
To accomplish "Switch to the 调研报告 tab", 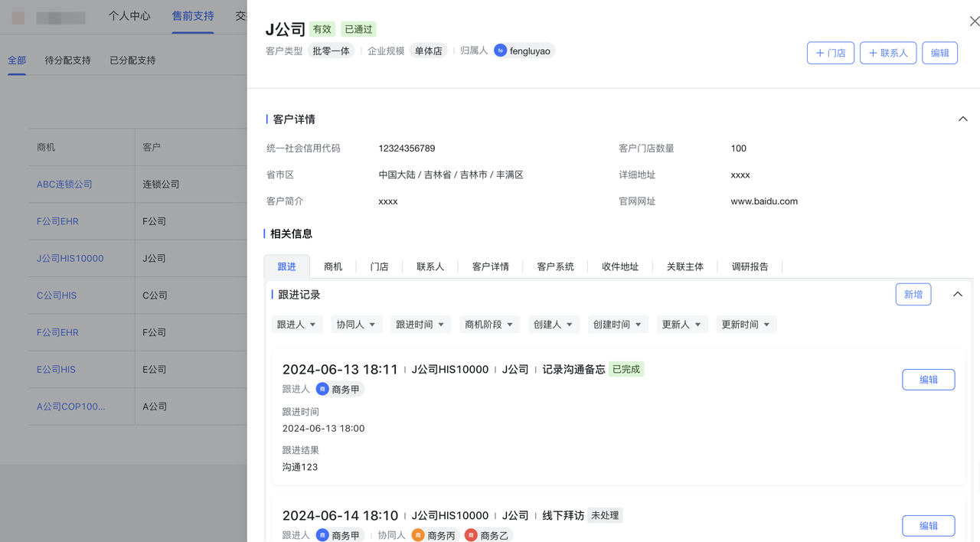I will pos(750,266).
